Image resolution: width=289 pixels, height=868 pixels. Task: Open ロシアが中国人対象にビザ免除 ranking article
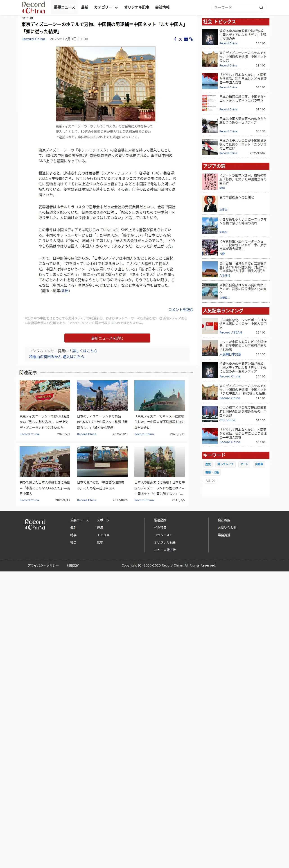pos(243,346)
